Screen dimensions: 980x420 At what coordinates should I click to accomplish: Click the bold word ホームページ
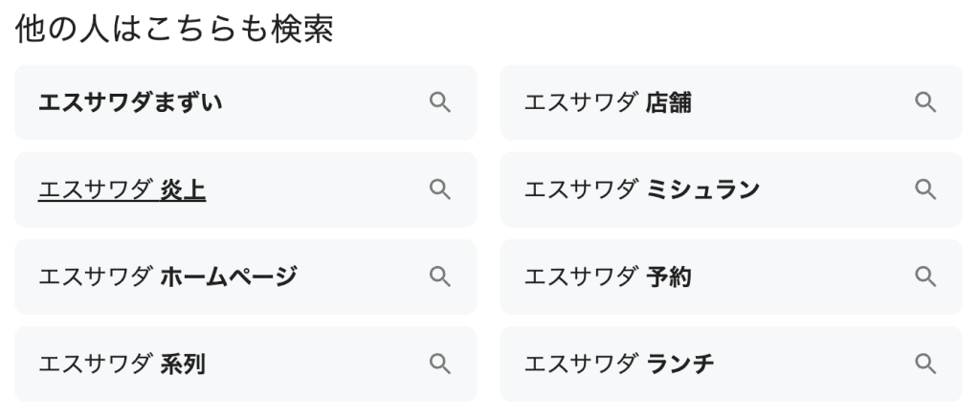[229, 277]
